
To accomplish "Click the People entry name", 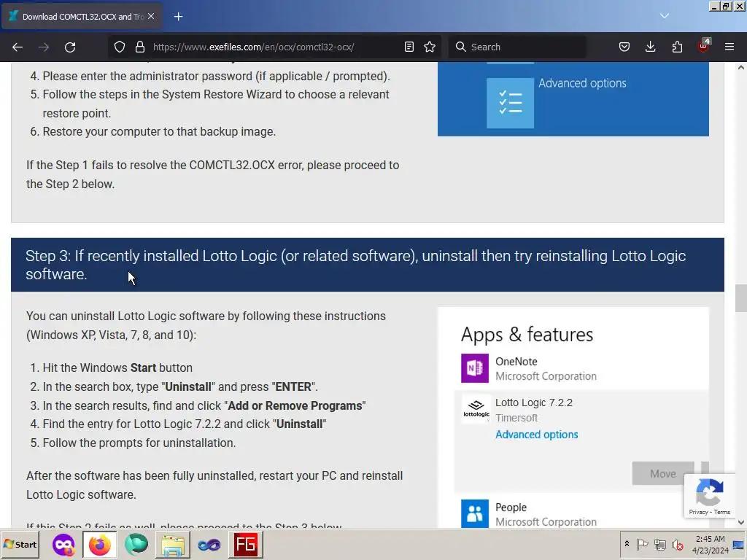I will [511, 507].
